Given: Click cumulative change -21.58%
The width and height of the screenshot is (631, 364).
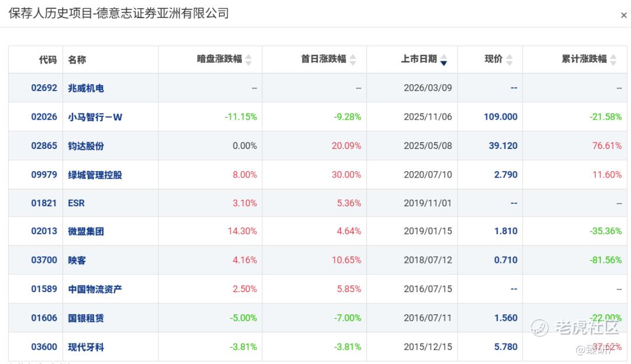Looking at the screenshot, I should [x=606, y=117].
